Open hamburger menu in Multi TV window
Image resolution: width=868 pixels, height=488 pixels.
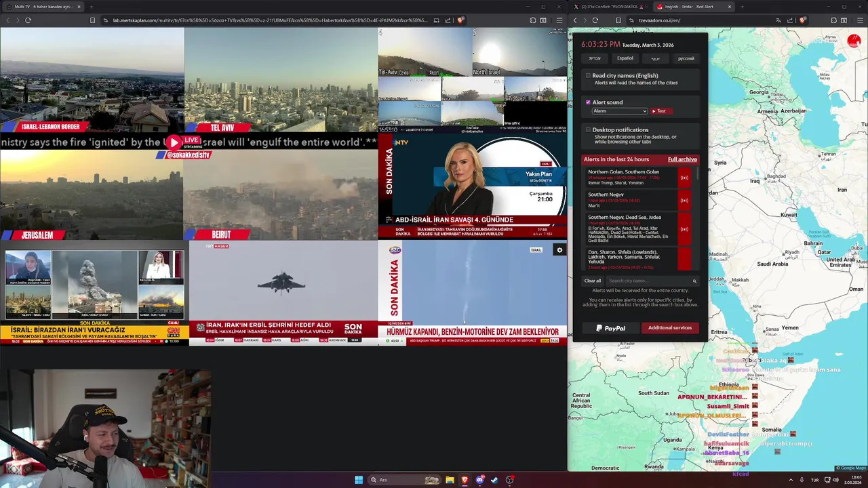click(559, 20)
